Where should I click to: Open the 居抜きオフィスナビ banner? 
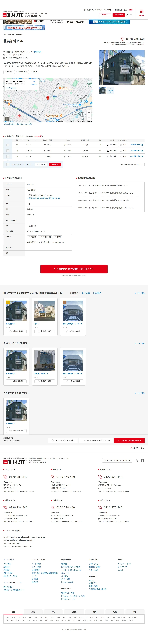click(67, 22)
